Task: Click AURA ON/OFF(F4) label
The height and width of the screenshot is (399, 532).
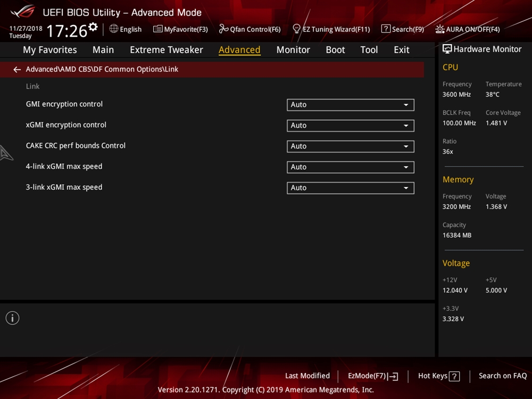Action: click(x=472, y=29)
